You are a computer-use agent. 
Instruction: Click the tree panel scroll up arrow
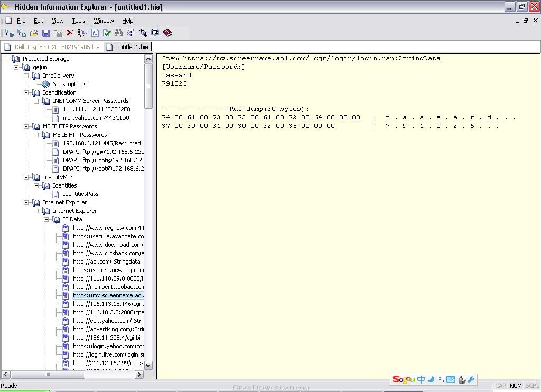point(148,59)
